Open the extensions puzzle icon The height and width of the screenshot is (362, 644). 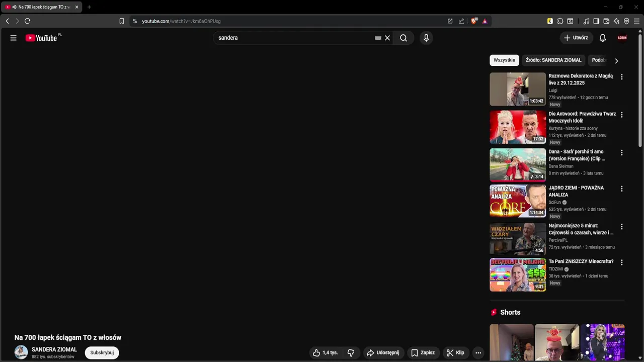(560, 21)
